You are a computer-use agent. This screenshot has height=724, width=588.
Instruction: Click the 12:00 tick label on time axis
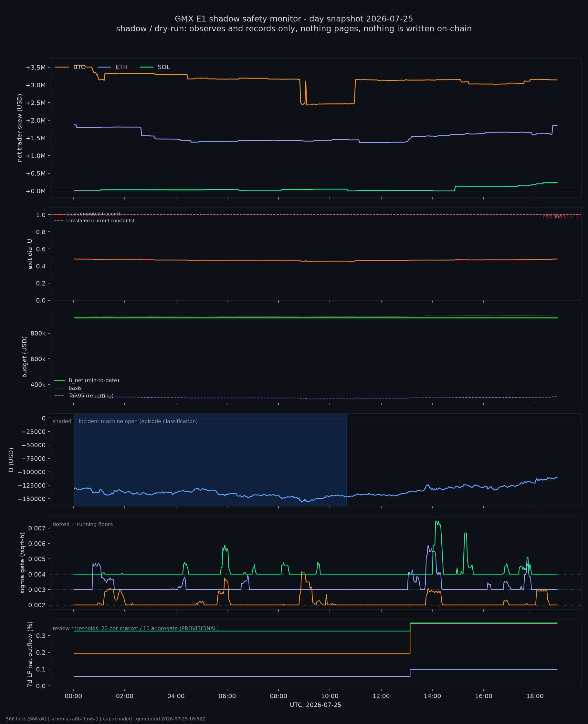[381, 696]
